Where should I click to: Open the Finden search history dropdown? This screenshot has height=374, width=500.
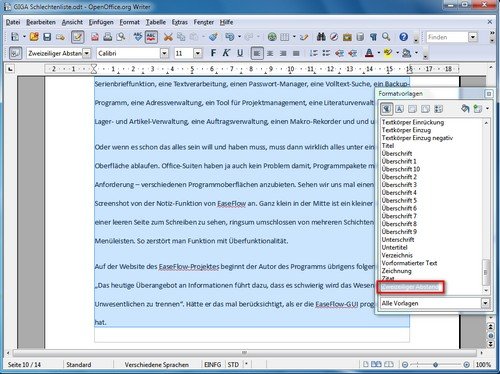473,37
